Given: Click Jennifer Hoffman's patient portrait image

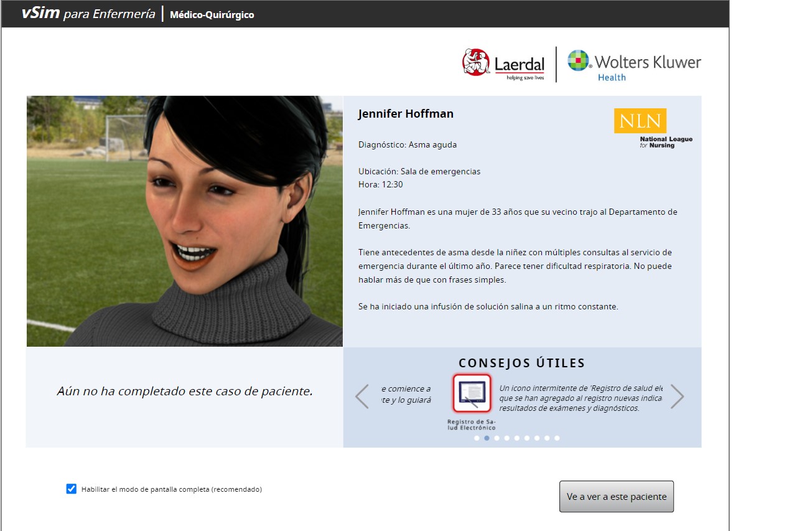Looking at the screenshot, I should click(185, 221).
